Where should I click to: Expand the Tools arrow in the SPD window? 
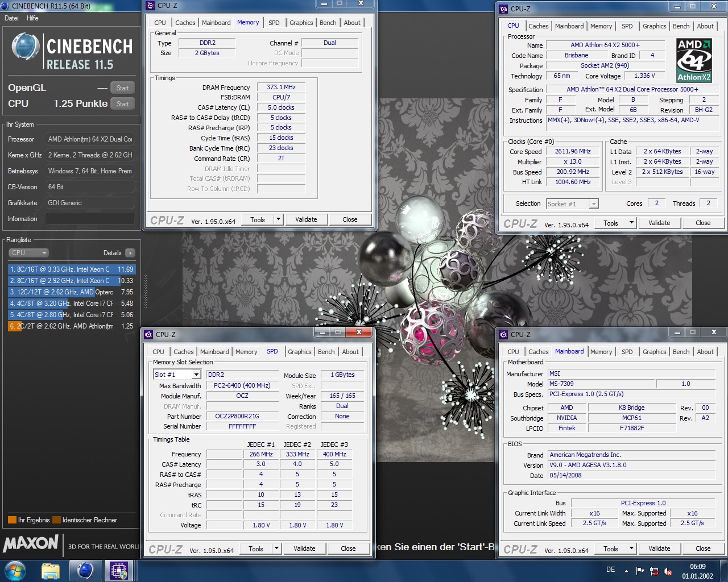point(276,548)
